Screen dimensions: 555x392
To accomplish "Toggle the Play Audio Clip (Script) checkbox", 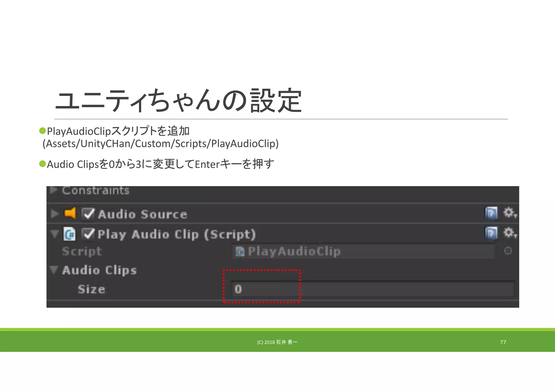I will [88, 234].
